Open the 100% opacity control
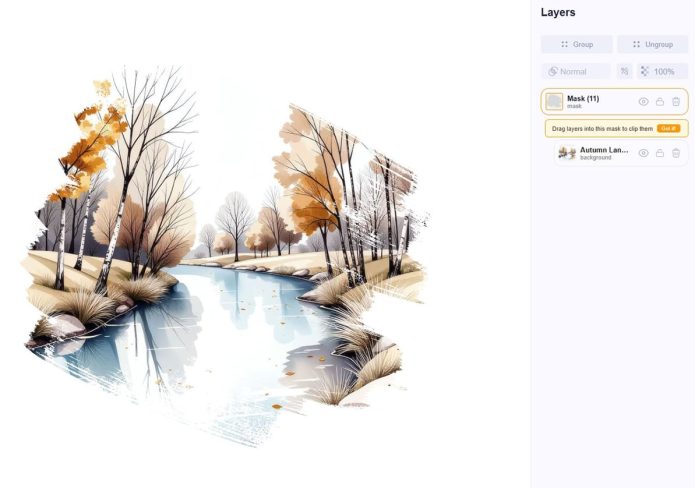The width and height of the screenshot is (695, 488). point(663,71)
